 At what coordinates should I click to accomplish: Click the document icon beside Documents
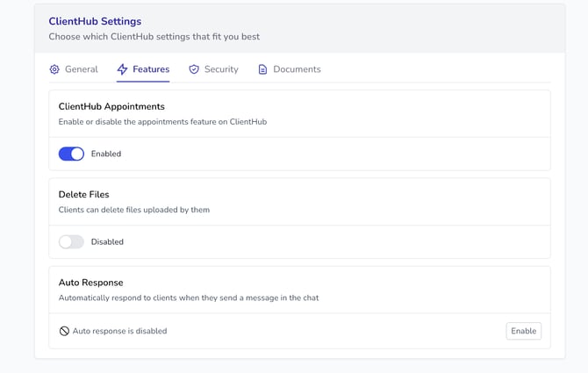[x=262, y=69]
